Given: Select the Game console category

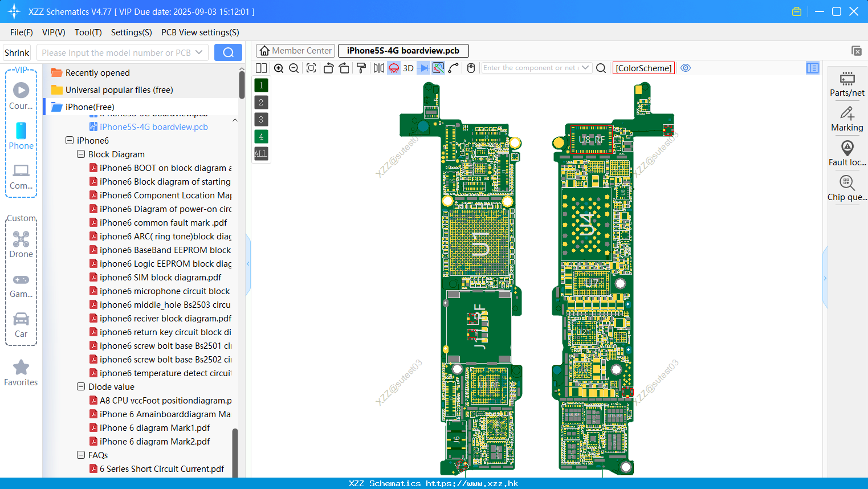Looking at the screenshot, I should click(21, 285).
